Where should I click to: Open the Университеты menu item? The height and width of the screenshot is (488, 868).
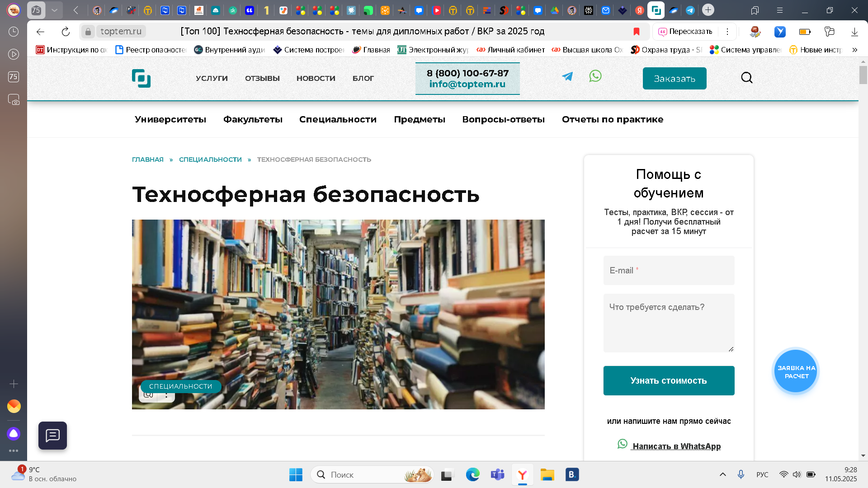[x=170, y=119]
